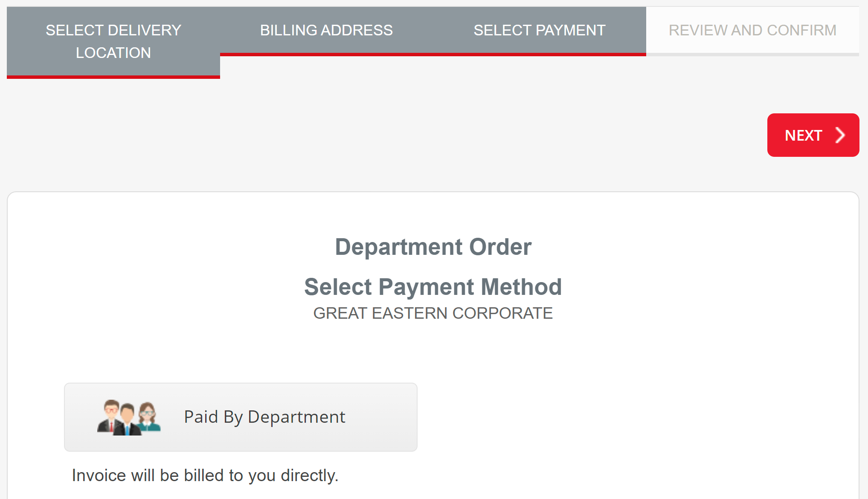Click the man with red tie figure
This screenshot has width=868, height=499.
tap(110, 416)
